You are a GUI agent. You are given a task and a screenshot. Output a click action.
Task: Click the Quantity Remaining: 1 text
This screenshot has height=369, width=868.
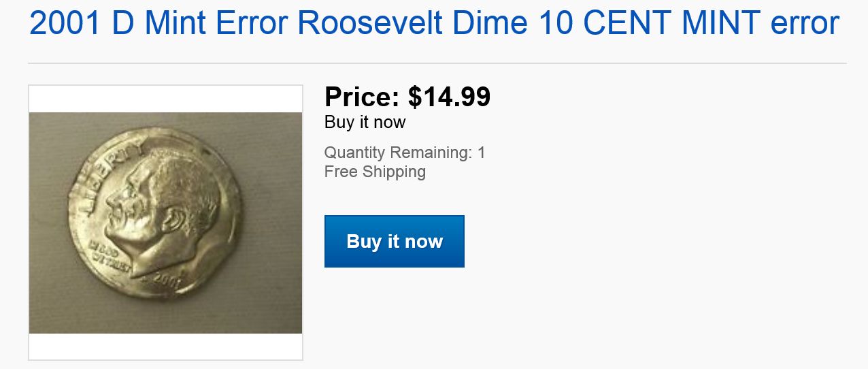pyautogui.click(x=405, y=153)
